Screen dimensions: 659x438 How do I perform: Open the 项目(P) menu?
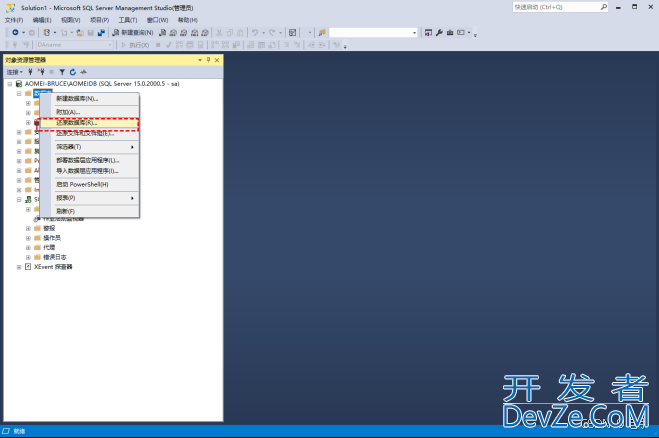99,20
